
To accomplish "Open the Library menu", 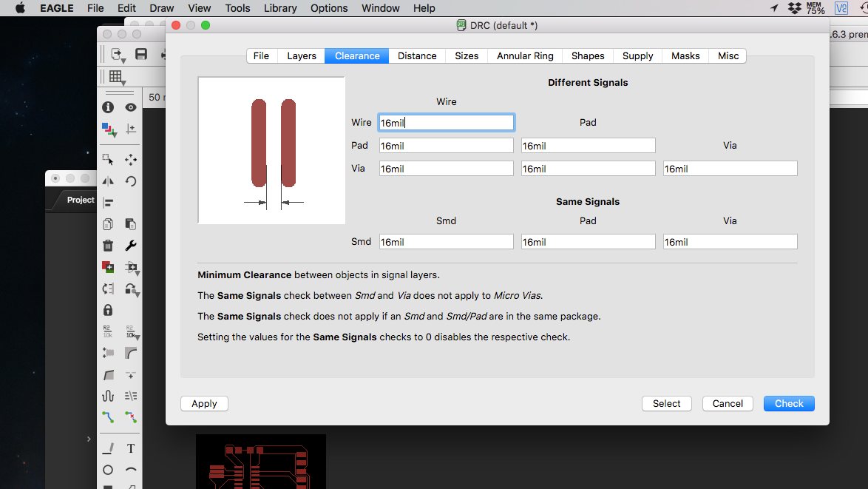I will click(280, 8).
